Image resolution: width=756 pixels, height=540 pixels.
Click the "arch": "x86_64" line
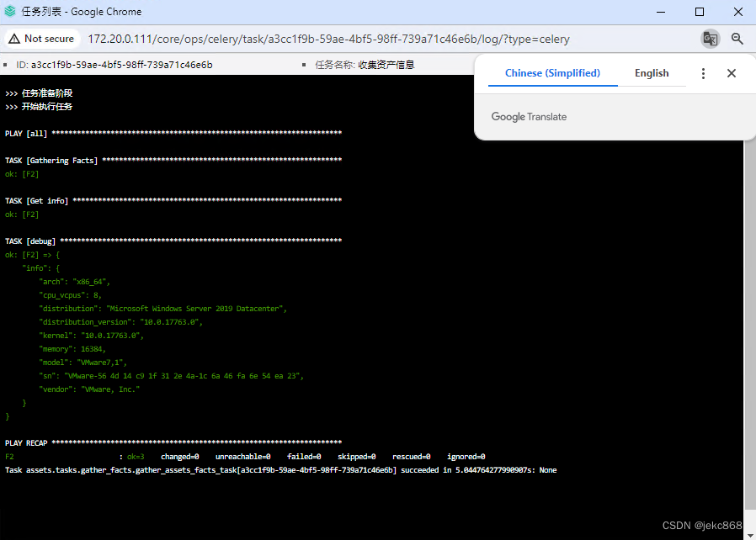74,282
